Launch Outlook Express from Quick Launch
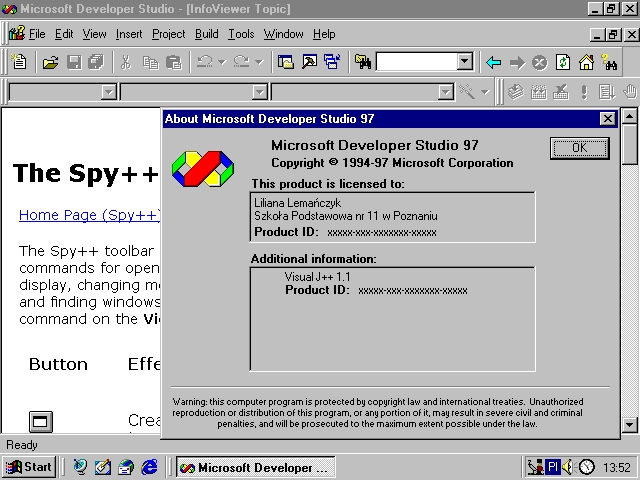The width and height of the screenshot is (640, 480). click(126, 467)
